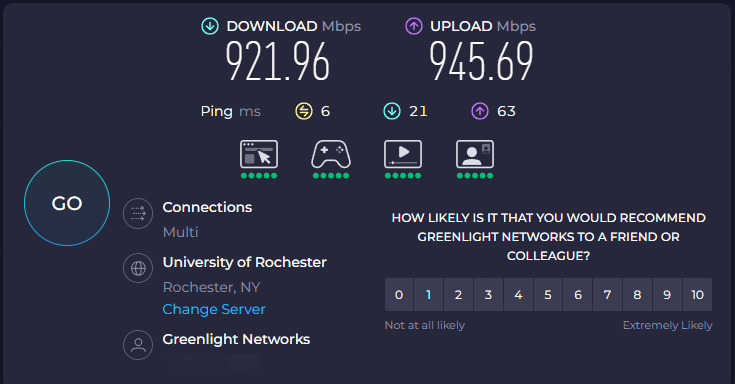The image size is (735, 384).
Task: Choose rating 5 on the recommendation scale
Action: pos(548,294)
